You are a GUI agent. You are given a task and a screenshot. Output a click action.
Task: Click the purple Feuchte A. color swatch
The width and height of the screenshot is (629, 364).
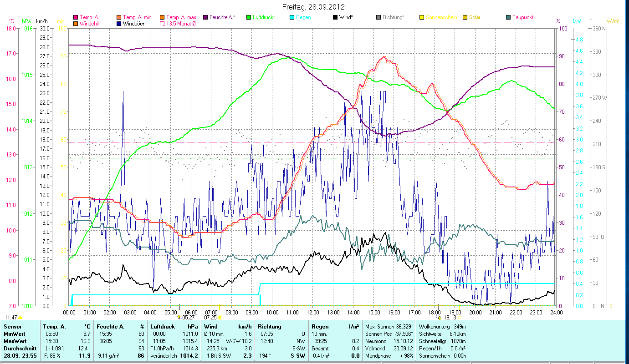(x=205, y=17)
